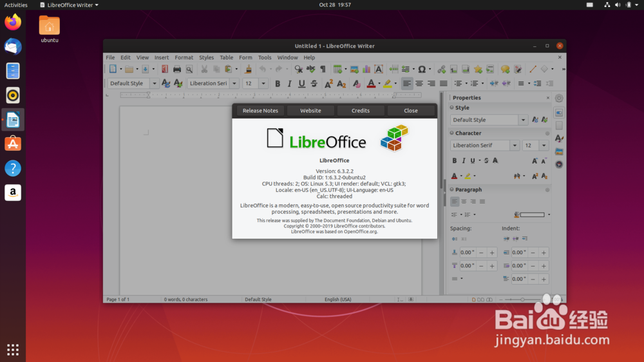Open the Activities overview
The width and height of the screenshot is (644, 362).
coord(15,5)
